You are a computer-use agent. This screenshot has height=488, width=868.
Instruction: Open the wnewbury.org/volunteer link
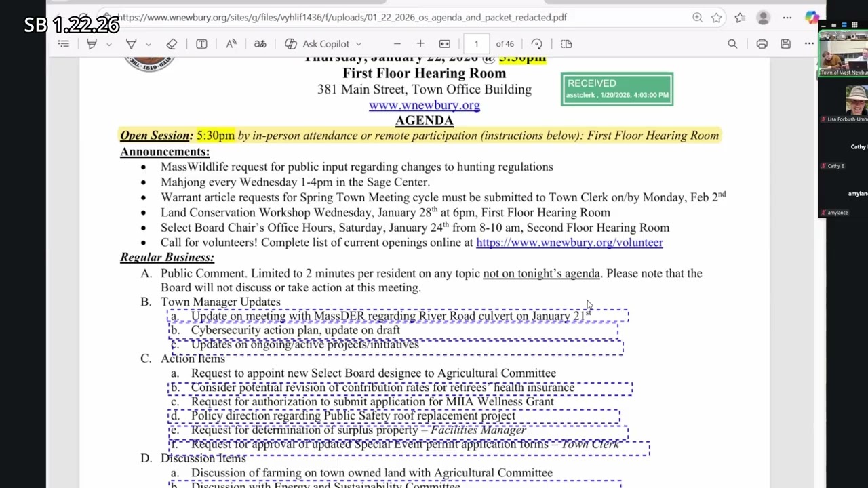(x=570, y=242)
